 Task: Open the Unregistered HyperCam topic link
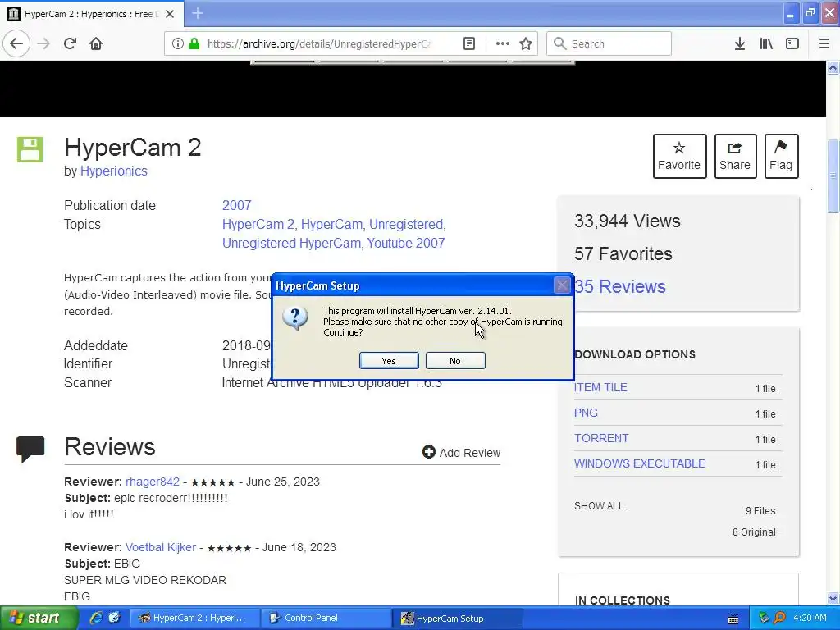click(292, 243)
